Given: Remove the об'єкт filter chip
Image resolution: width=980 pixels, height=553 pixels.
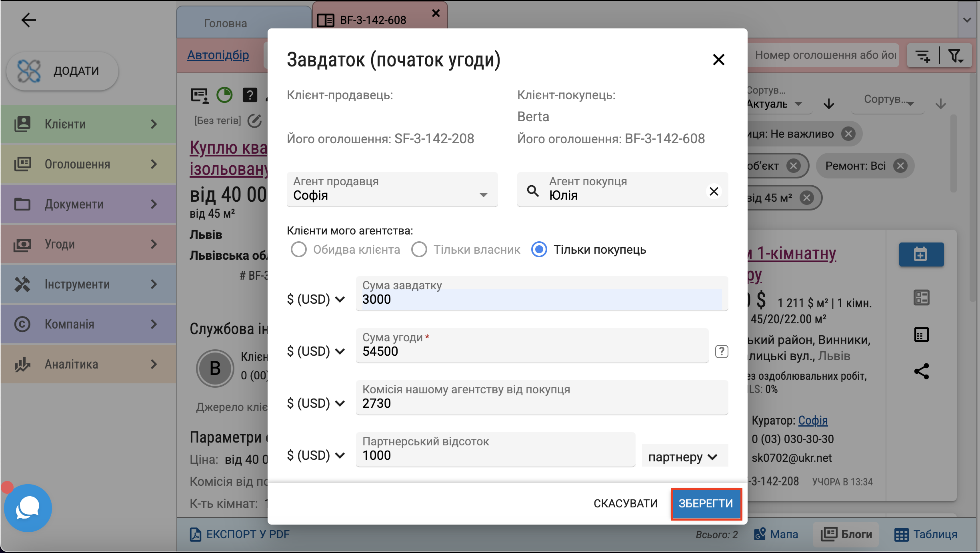Looking at the screenshot, I should point(793,166).
